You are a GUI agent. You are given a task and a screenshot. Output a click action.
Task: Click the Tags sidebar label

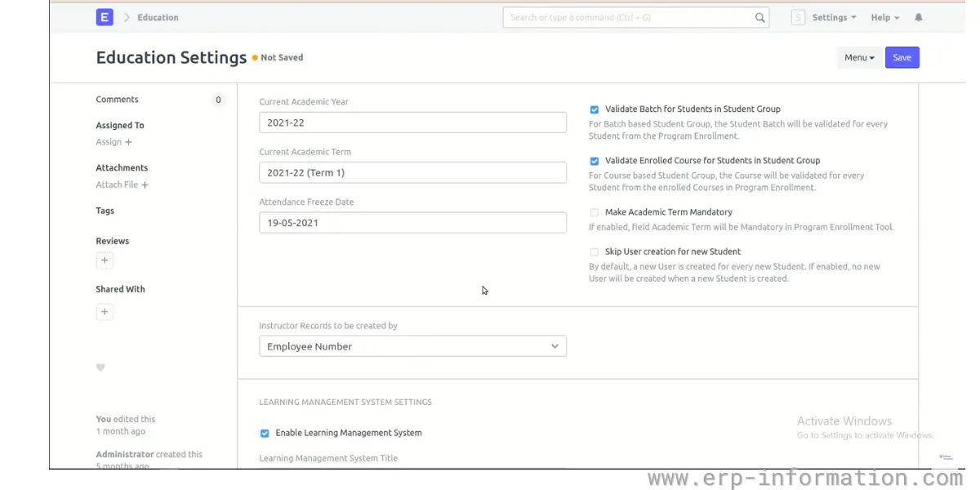click(x=105, y=211)
